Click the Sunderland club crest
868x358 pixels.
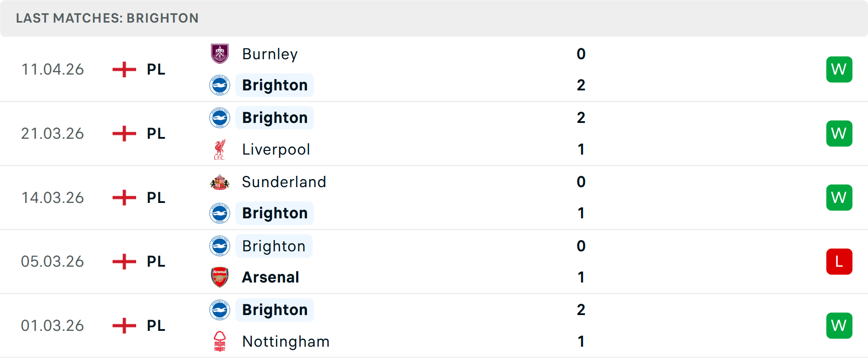click(x=220, y=182)
